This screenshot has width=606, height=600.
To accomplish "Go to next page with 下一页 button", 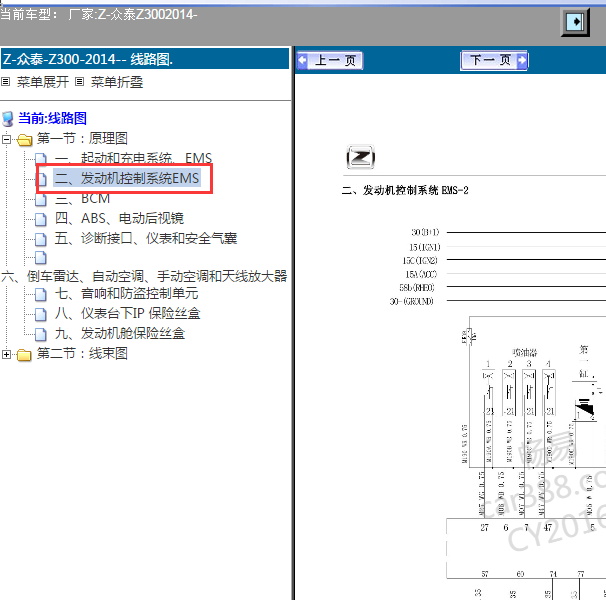I will pyautogui.click(x=494, y=60).
